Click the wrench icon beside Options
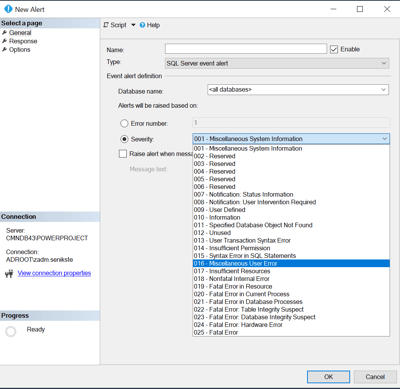 pos(4,49)
